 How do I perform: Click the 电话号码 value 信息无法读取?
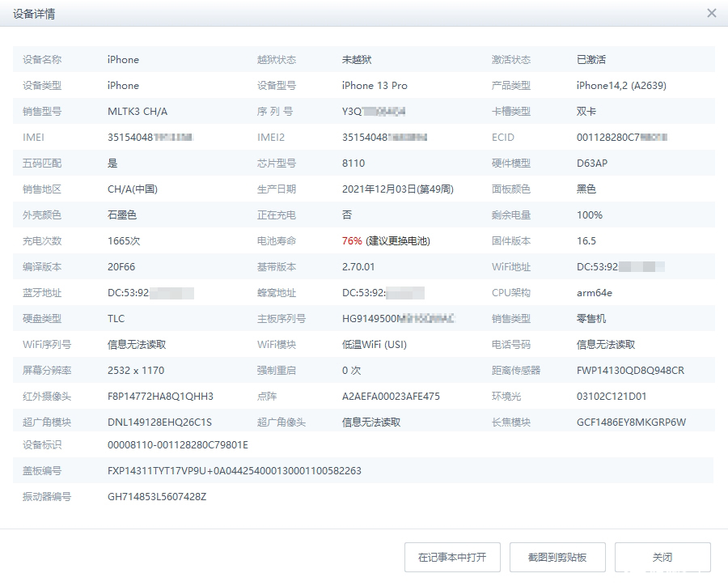click(605, 345)
